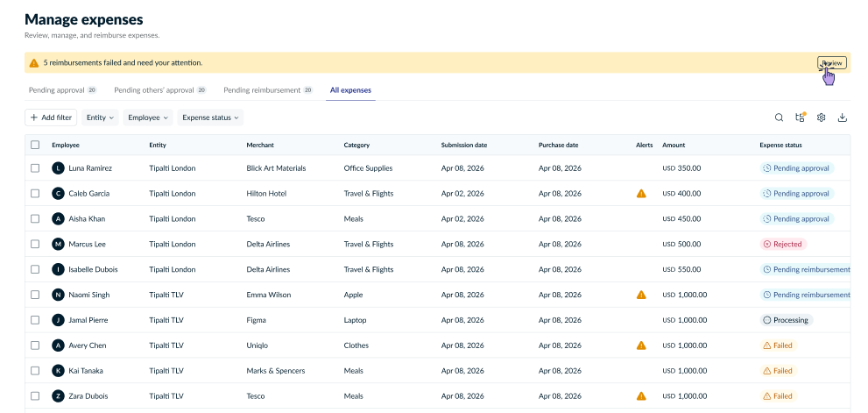This screenshot has height=413, width=868.
Task: Expand the Entity filter dropdown
Action: (100, 117)
